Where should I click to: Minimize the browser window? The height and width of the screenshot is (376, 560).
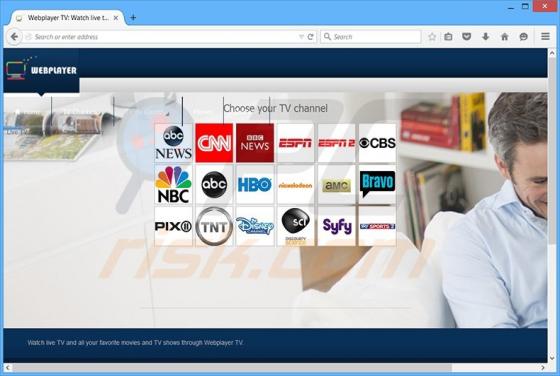(x=511, y=7)
